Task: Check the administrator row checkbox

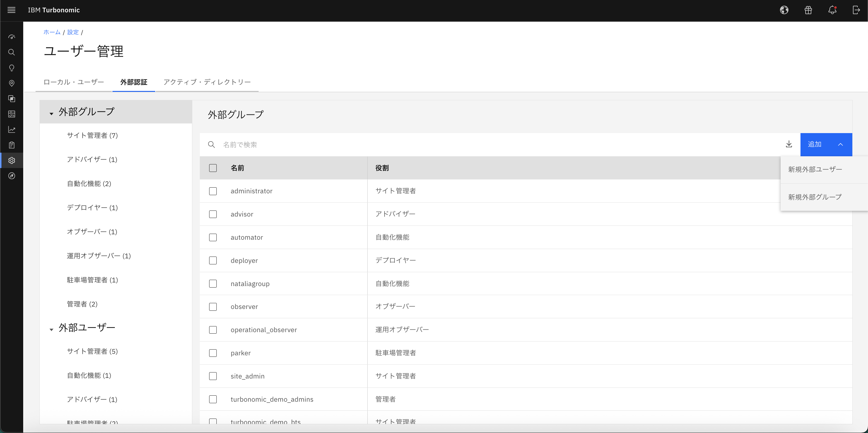Action: point(213,191)
